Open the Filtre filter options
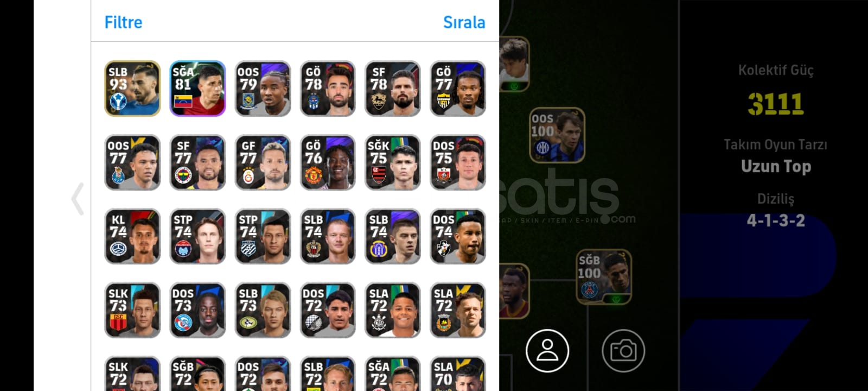 (123, 22)
